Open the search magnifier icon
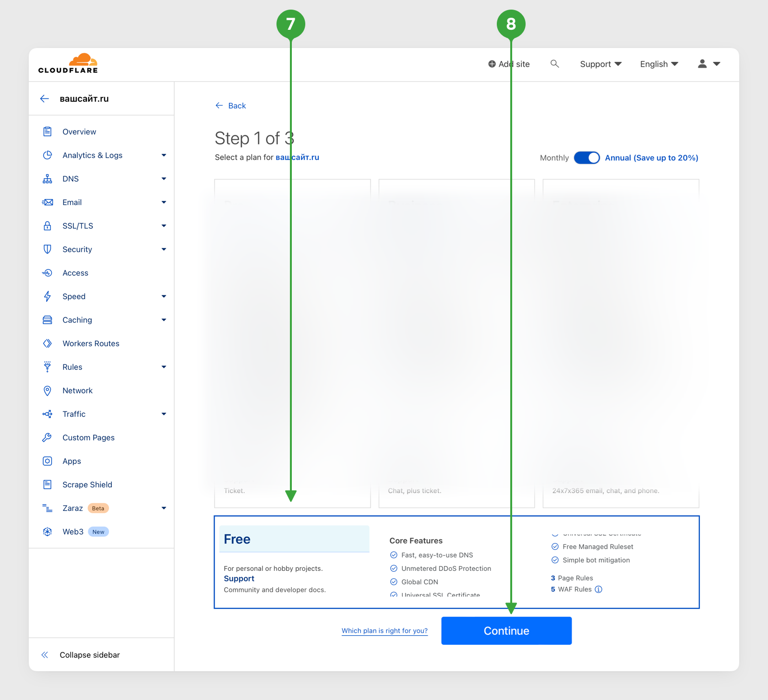 coord(554,64)
